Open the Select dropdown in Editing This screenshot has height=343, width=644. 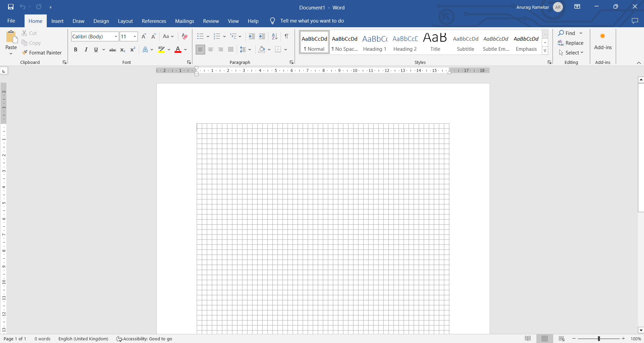[571, 53]
